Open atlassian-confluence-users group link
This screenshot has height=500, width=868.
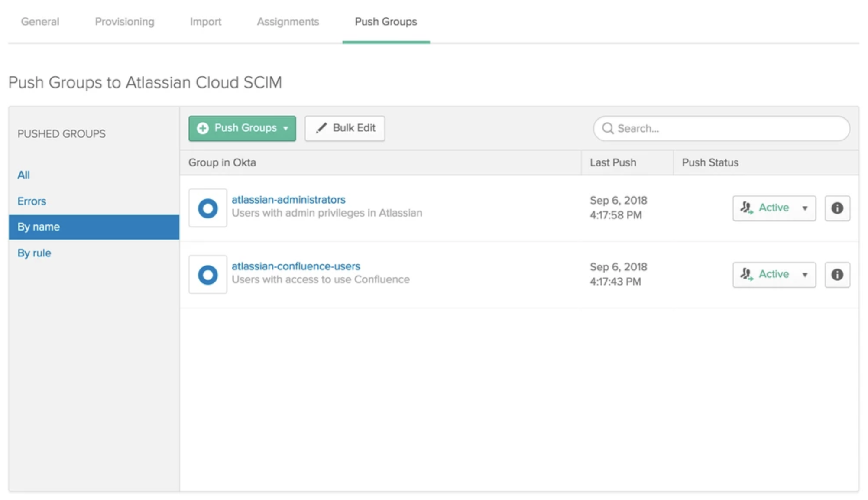coord(296,266)
